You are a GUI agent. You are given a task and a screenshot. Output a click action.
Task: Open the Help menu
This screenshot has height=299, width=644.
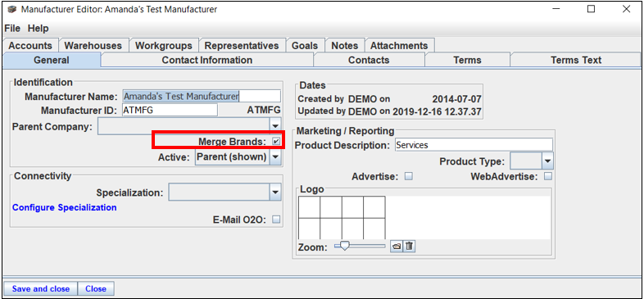pos(39,29)
